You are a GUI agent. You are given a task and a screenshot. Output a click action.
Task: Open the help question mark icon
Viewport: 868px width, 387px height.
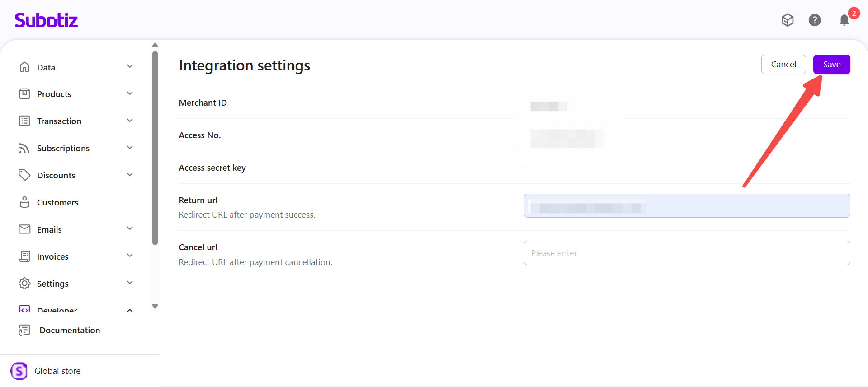(815, 20)
